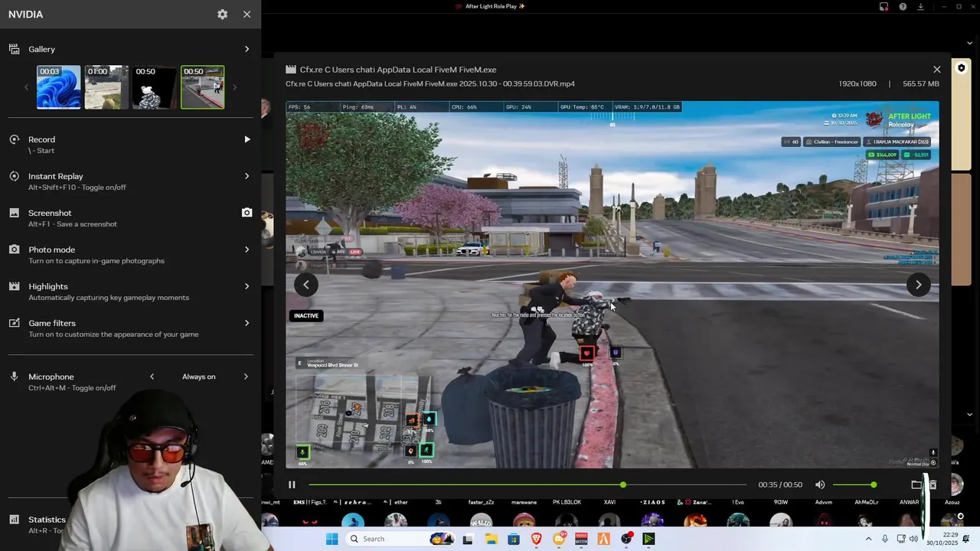
Task: Click the Screenshot picture icon
Action: pos(14,213)
